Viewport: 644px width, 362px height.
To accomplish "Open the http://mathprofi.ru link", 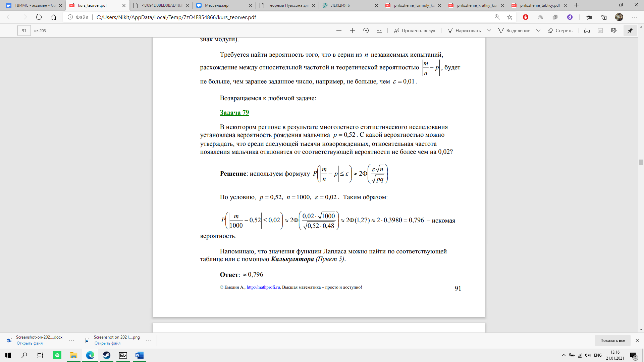I will pos(263,287).
